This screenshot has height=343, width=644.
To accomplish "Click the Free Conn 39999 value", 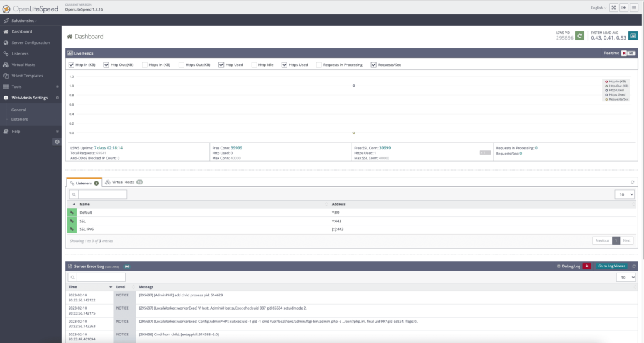I will click(236, 148).
